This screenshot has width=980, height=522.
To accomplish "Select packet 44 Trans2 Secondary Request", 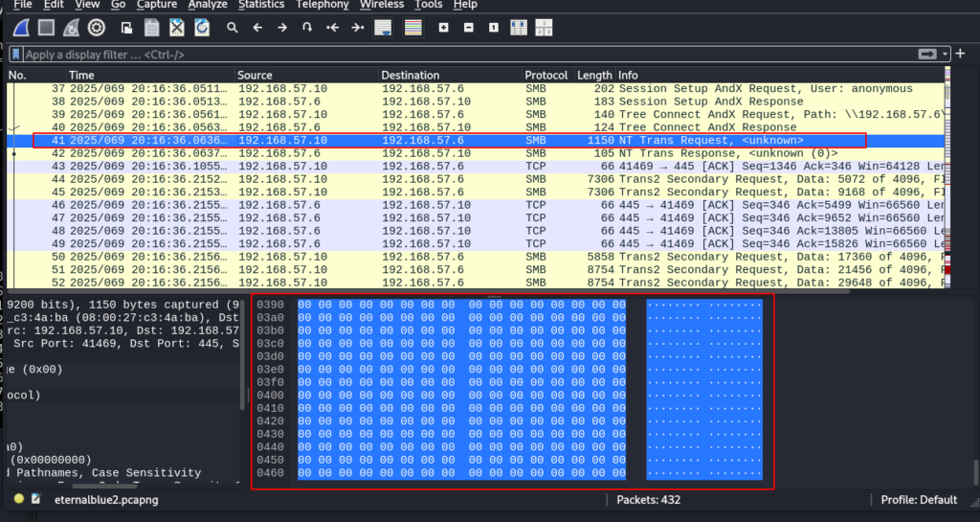I will tap(476, 179).
